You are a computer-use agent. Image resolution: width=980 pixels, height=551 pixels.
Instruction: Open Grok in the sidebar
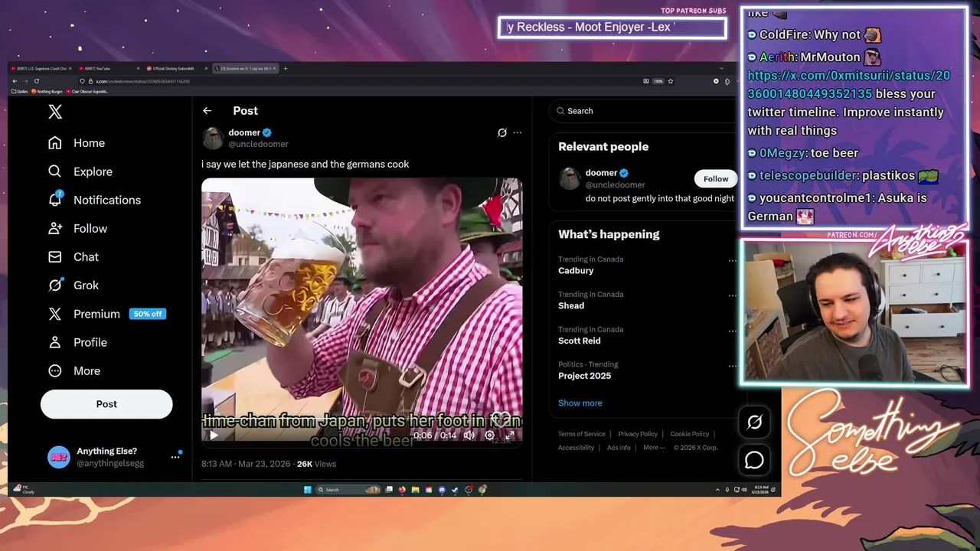click(73, 285)
